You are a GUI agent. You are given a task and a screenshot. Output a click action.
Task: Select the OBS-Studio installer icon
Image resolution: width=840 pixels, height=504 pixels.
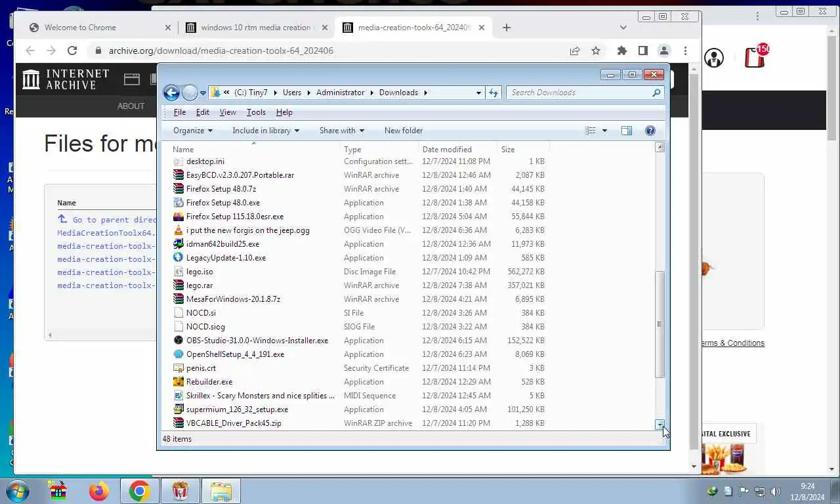tap(178, 341)
